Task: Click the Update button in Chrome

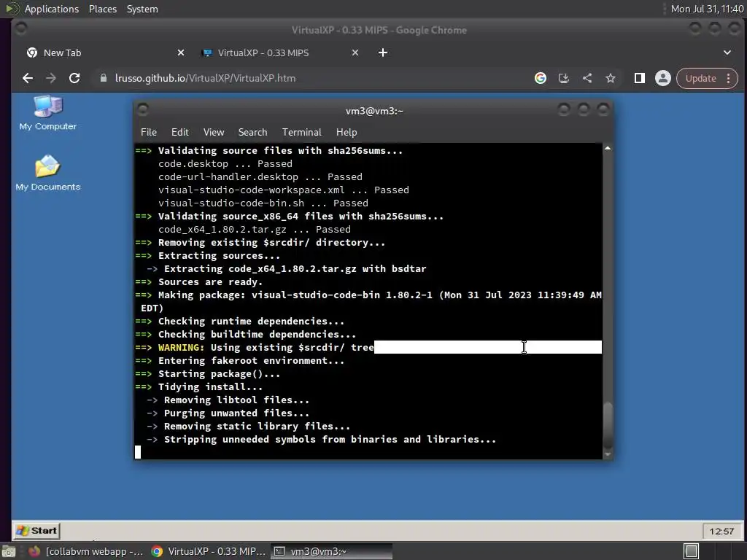Action: [x=700, y=78]
